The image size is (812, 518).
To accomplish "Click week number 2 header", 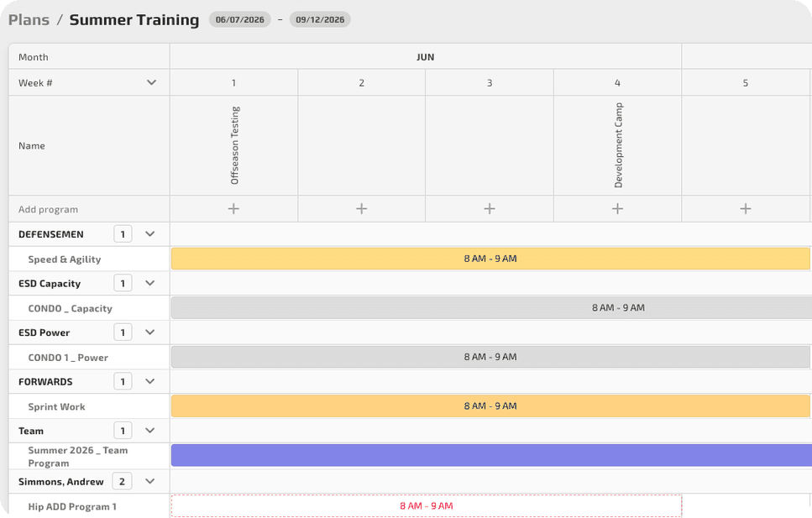I will click(x=361, y=83).
